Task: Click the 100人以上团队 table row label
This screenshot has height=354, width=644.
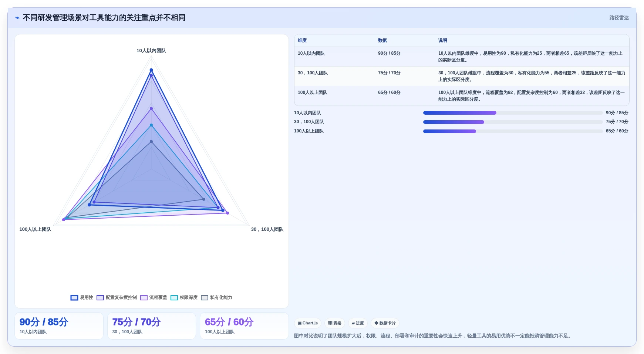Action: [313, 92]
